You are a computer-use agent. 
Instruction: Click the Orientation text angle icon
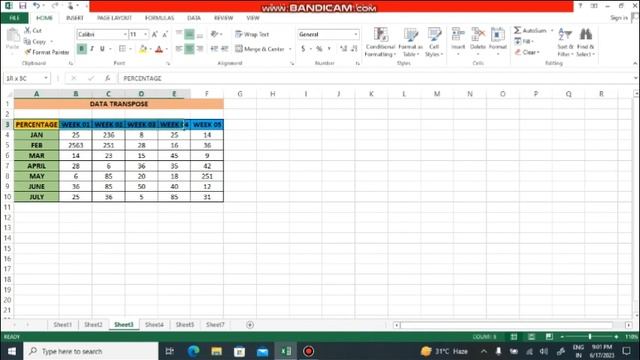coord(214,35)
